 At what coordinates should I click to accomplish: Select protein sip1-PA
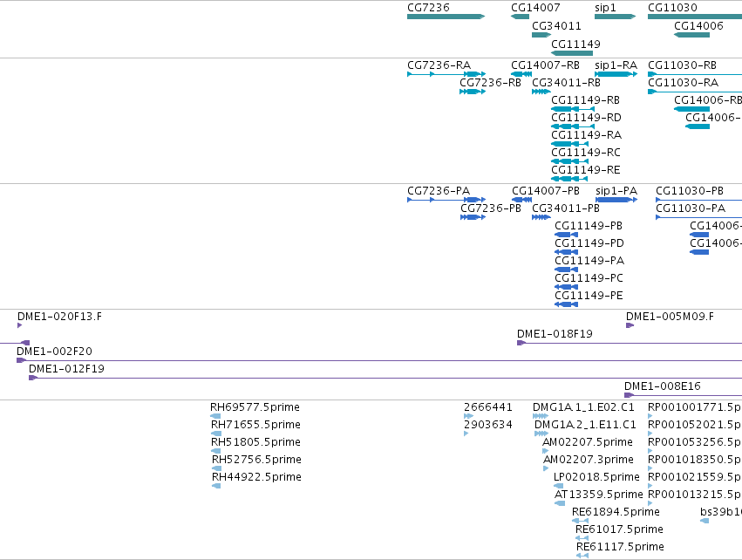tap(616, 200)
